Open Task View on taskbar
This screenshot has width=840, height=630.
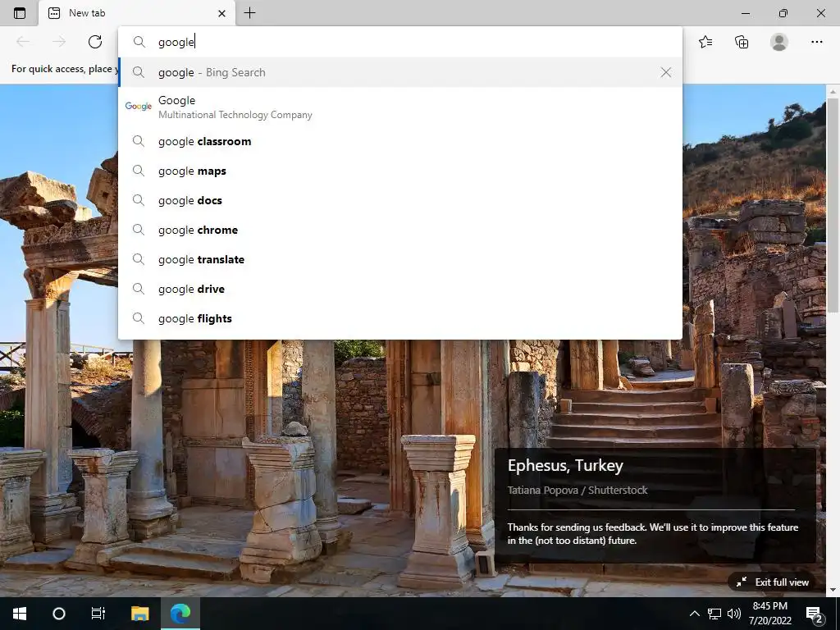[x=98, y=614]
